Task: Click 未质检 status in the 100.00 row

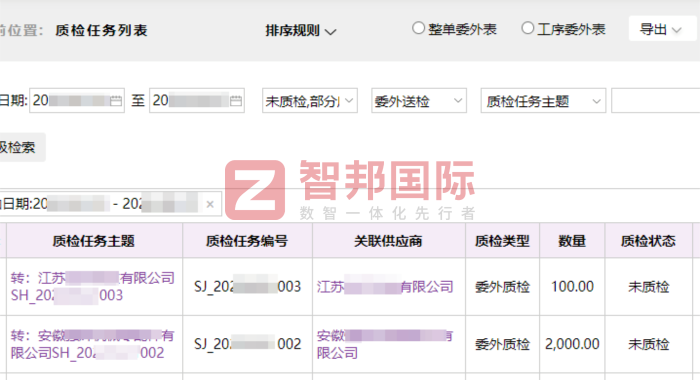Action: click(649, 287)
